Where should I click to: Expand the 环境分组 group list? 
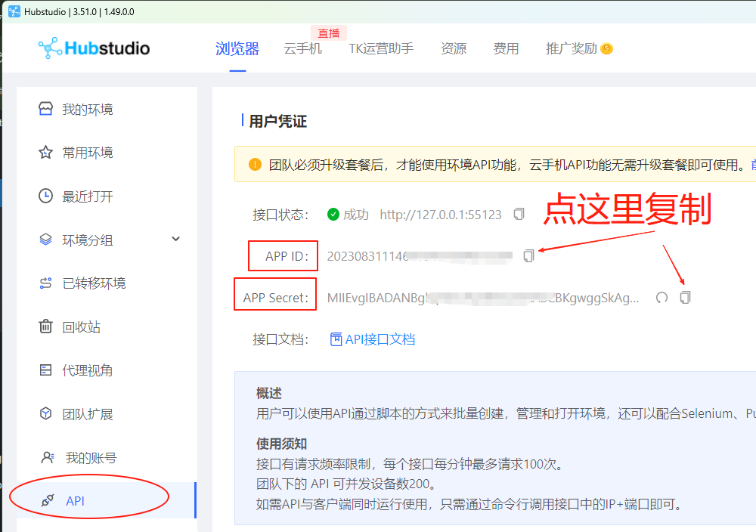91,240
